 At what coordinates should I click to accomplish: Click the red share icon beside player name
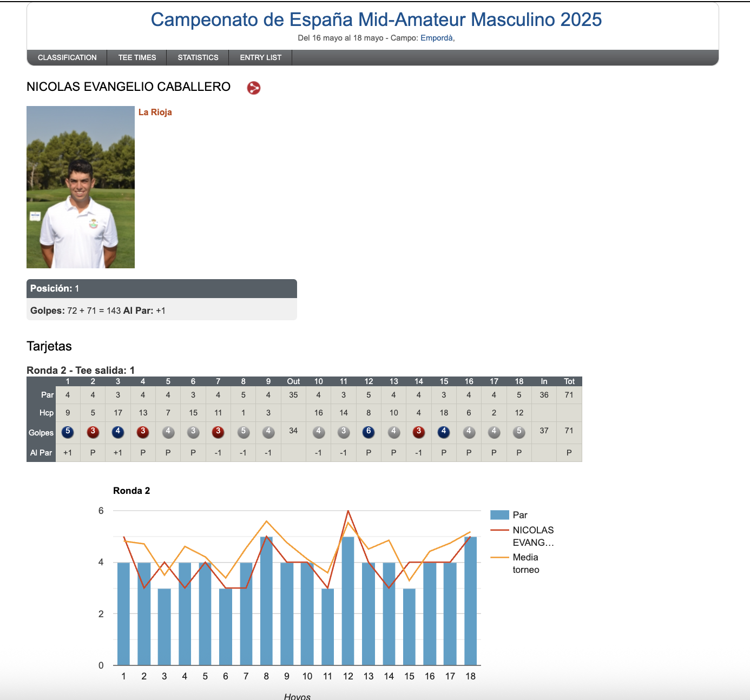(253, 88)
